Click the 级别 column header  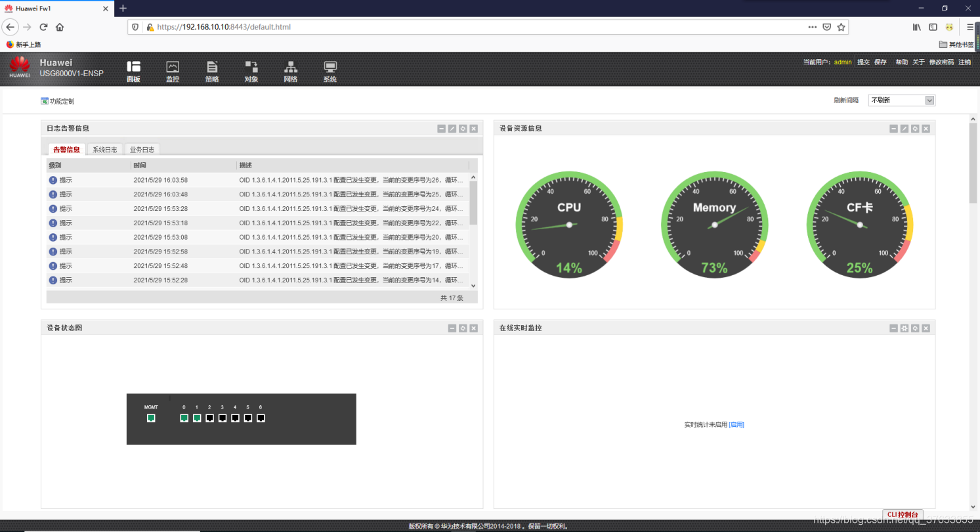pyautogui.click(x=89, y=166)
